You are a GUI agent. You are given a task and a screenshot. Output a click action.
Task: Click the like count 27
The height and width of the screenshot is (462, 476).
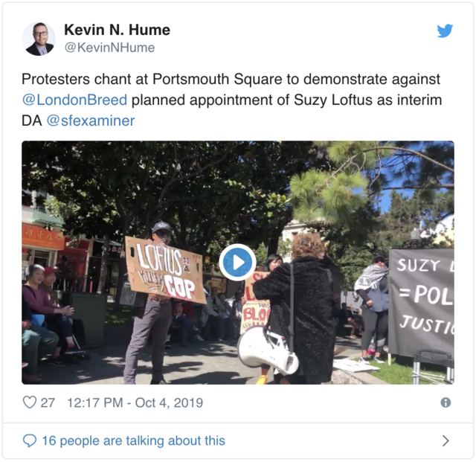48,402
